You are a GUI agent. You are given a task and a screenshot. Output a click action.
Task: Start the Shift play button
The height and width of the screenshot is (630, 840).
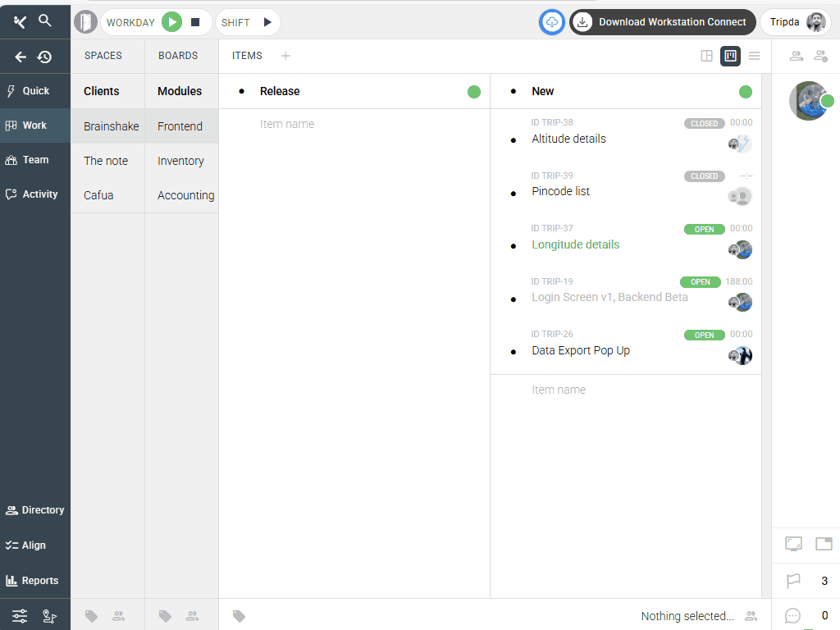[267, 22]
